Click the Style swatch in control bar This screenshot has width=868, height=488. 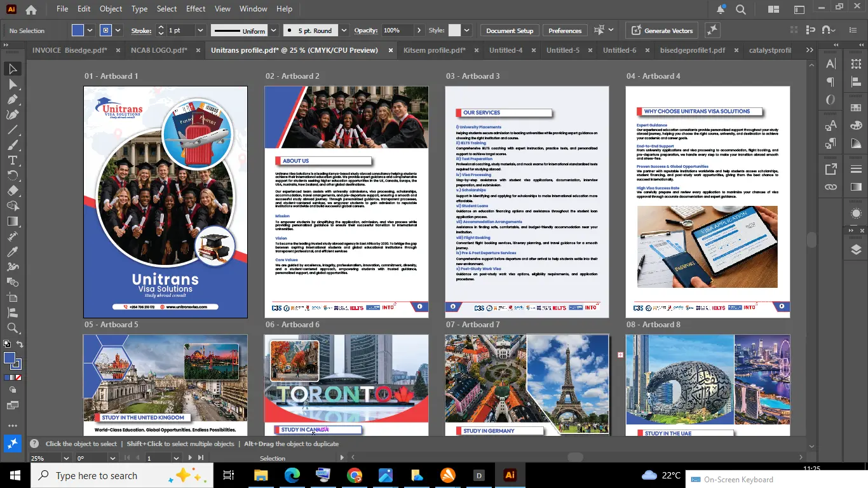(x=454, y=30)
